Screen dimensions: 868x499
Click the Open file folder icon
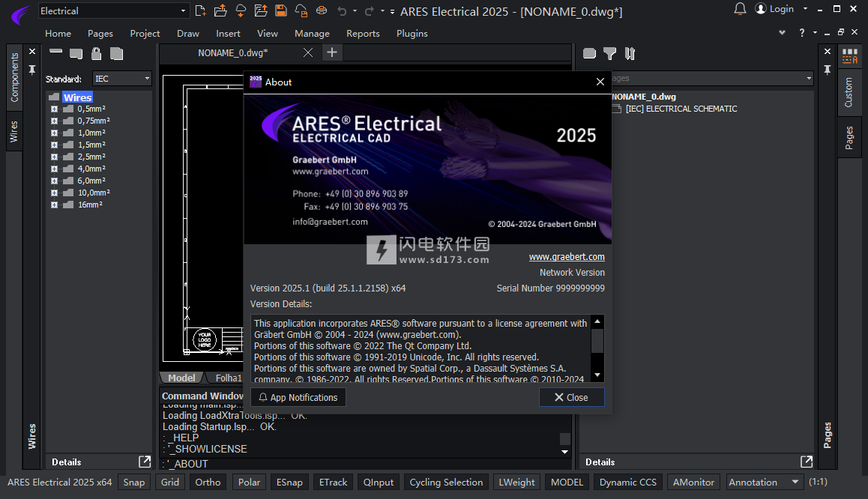coord(220,10)
